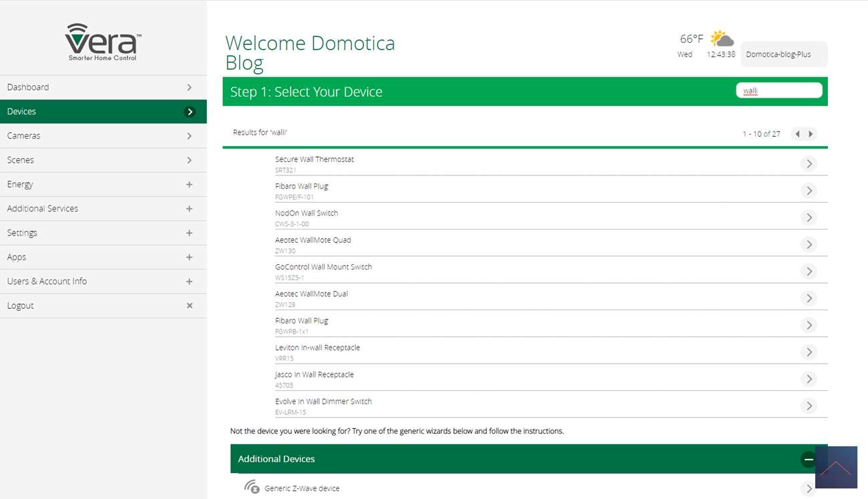Open the Cameras menu item
Image resolution: width=868 pixels, height=499 pixels.
click(x=103, y=135)
